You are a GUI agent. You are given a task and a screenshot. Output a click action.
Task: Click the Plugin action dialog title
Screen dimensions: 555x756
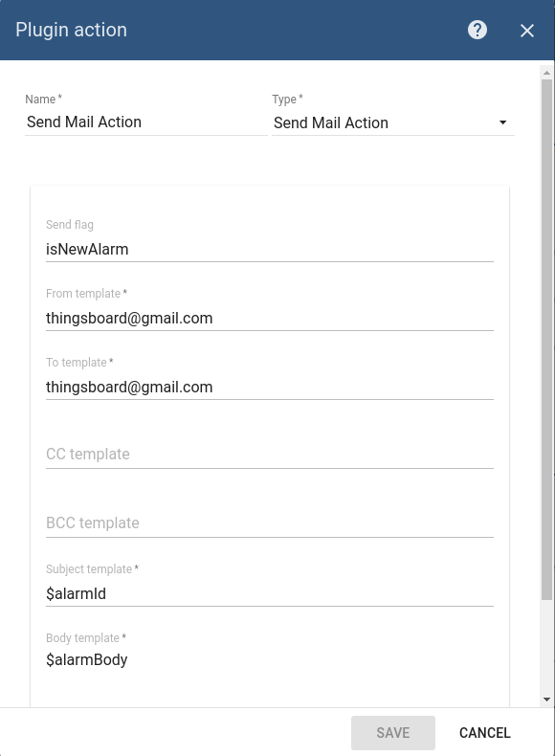pyautogui.click(x=72, y=30)
